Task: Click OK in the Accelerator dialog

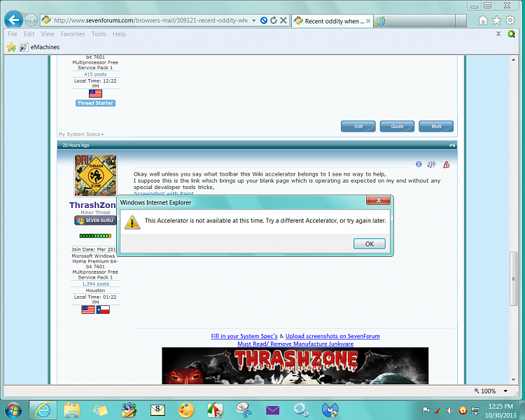Action: tap(370, 244)
